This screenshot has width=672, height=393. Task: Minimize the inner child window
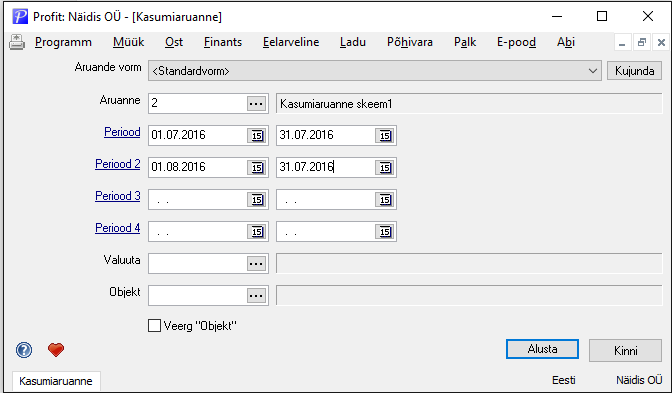click(x=622, y=42)
